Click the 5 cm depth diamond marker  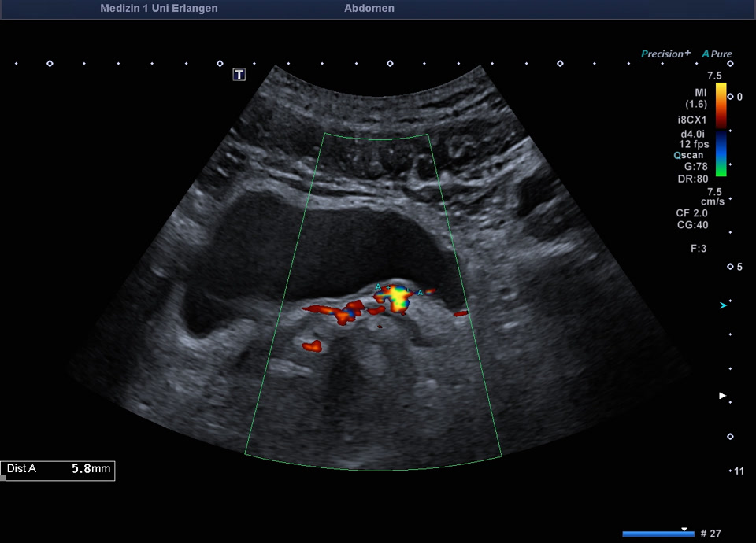pyautogui.click(x=730, y=267)
